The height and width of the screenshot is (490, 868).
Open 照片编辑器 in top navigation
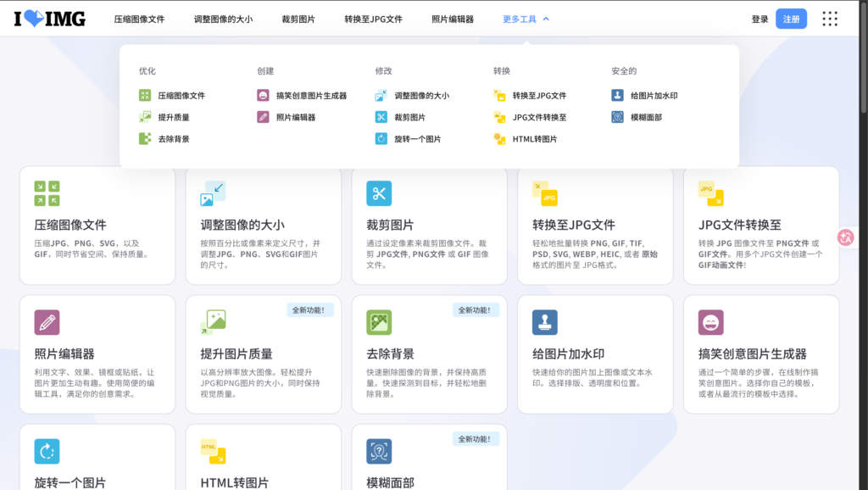tap(453, 19)
